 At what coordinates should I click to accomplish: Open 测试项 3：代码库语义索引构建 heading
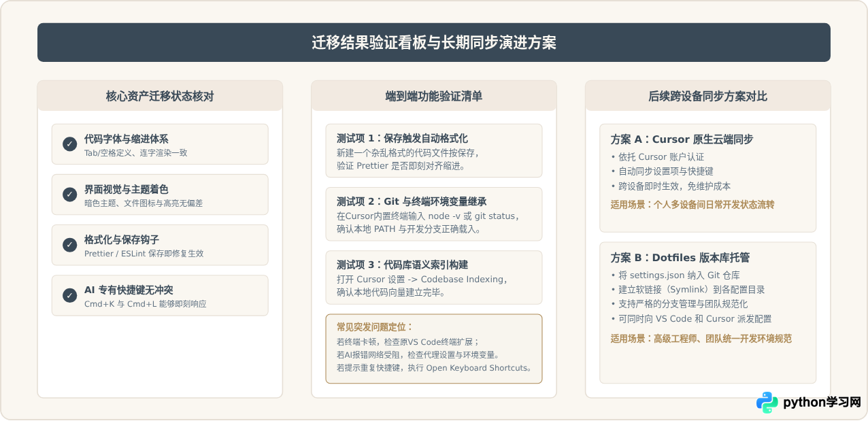click(x=402, y=265)
